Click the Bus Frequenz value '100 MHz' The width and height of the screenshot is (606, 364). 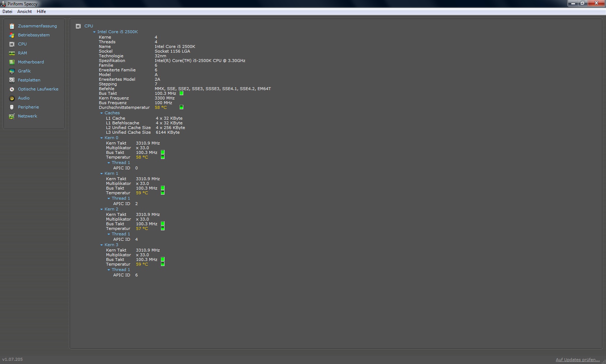(x=163, y=103)
